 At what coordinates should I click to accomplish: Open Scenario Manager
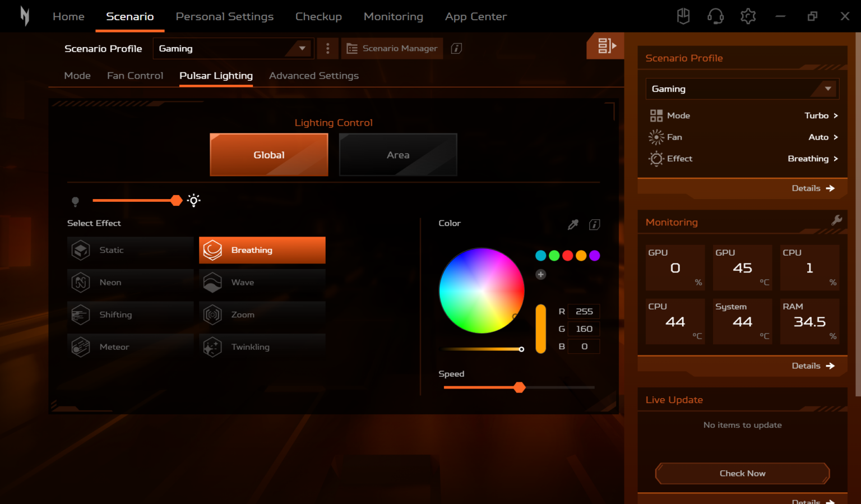[392, 49]
